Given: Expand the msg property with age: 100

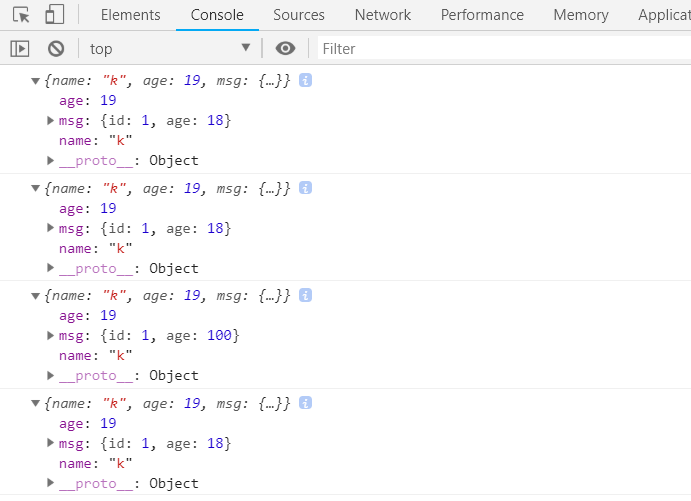Looking at the screenshot, I should pyautogui.click(x=51, y=336).
